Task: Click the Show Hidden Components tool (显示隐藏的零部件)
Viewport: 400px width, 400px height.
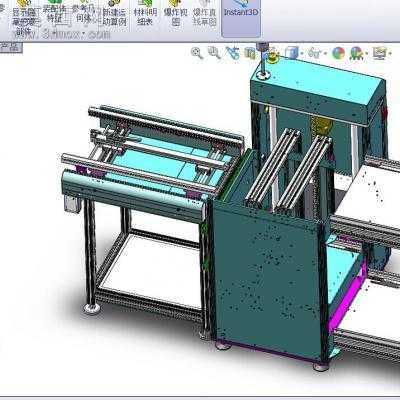Action: click(25, 17)
